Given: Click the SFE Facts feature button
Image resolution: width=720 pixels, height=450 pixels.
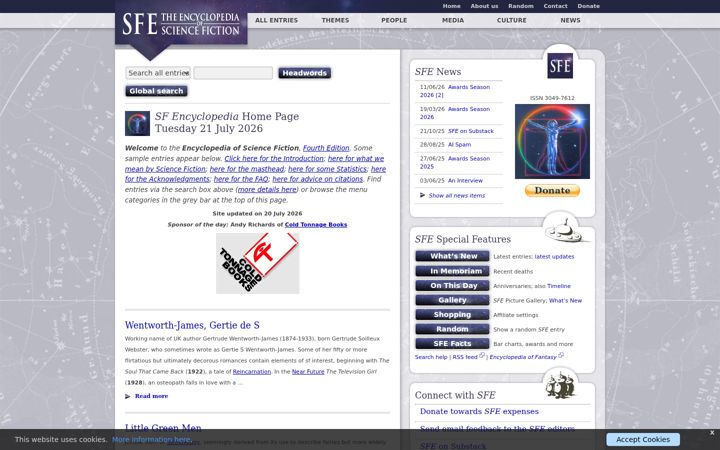Looking at the screenshot, I should pos(452,343).
